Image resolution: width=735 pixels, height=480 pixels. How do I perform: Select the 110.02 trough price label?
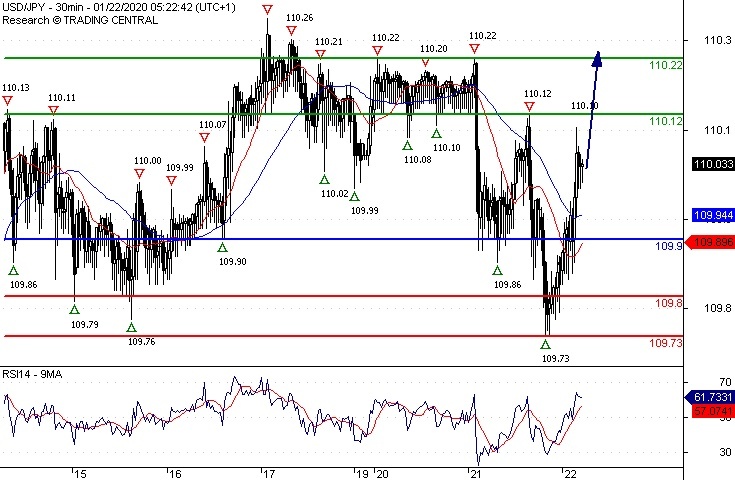(335, 194)
